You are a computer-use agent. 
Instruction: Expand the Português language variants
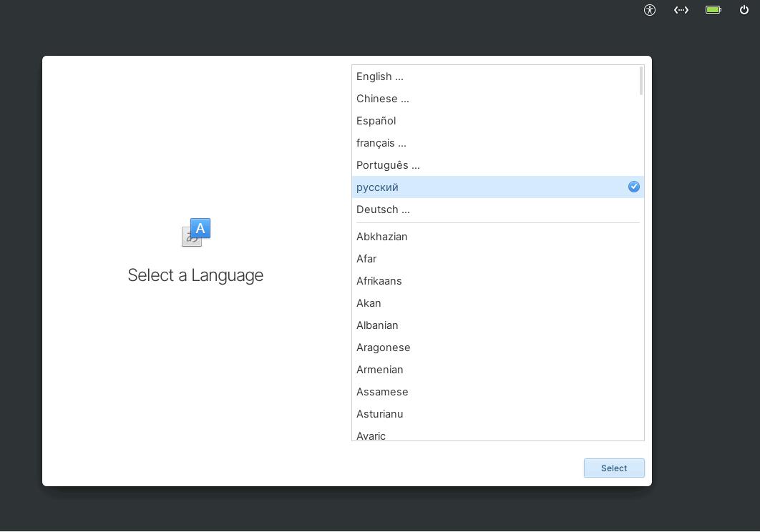[x=388, y=165]
